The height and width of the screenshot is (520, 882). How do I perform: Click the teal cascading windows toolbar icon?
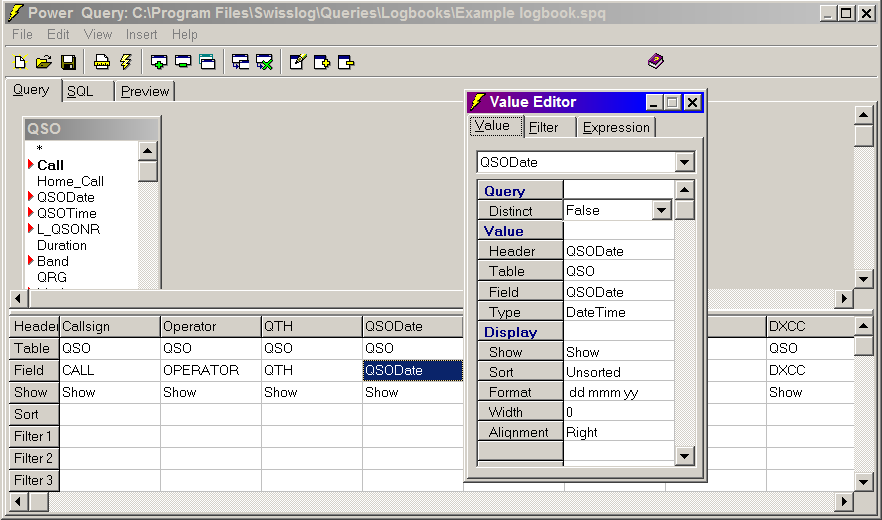click(x=208, y=62)
